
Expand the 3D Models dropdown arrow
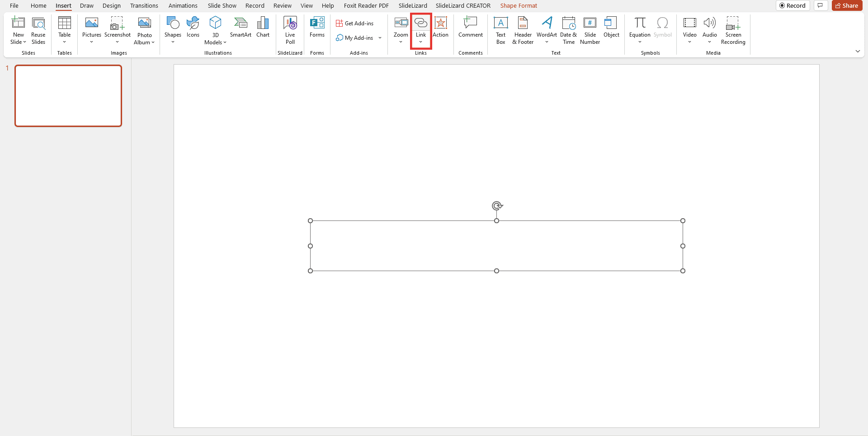pyautogui.click(x=225, y=42)
